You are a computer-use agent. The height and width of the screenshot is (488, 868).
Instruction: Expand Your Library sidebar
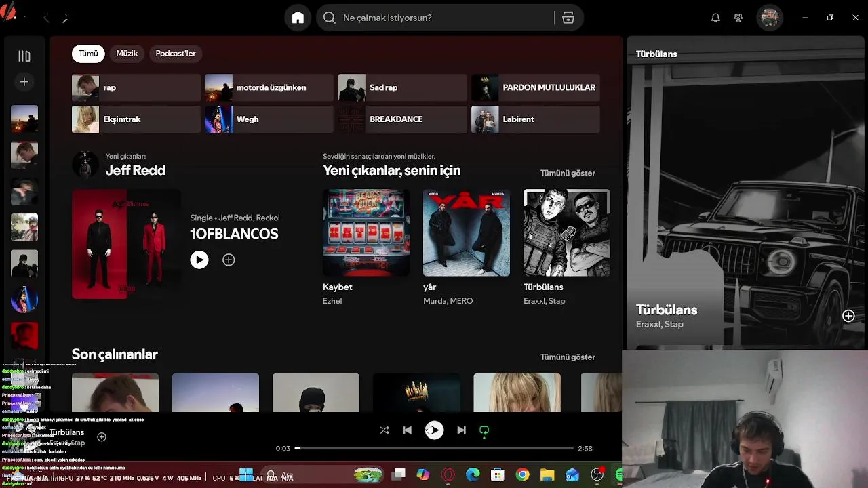pos(24,56)
